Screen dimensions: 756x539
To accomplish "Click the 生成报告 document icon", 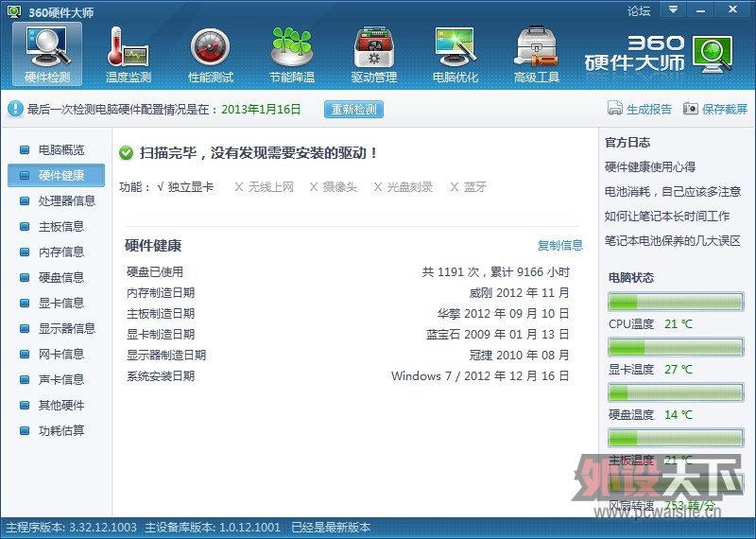I will [615, 109].
